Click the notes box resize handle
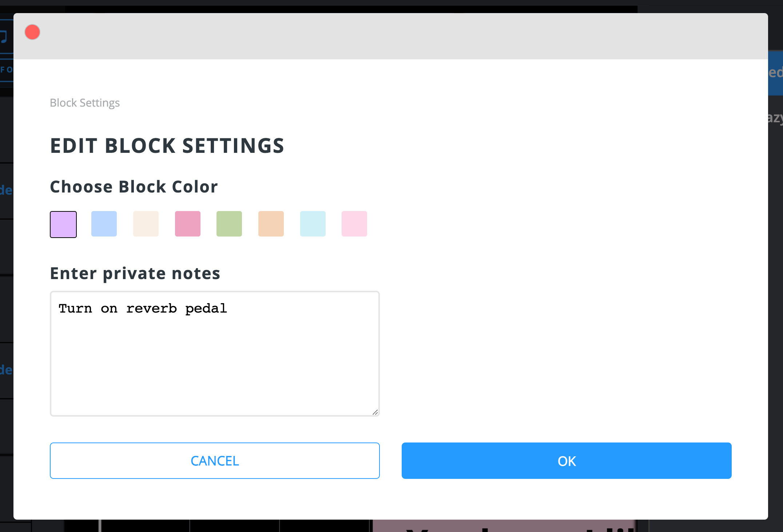Screen dimensions: 783x532 tap(375, 413)
